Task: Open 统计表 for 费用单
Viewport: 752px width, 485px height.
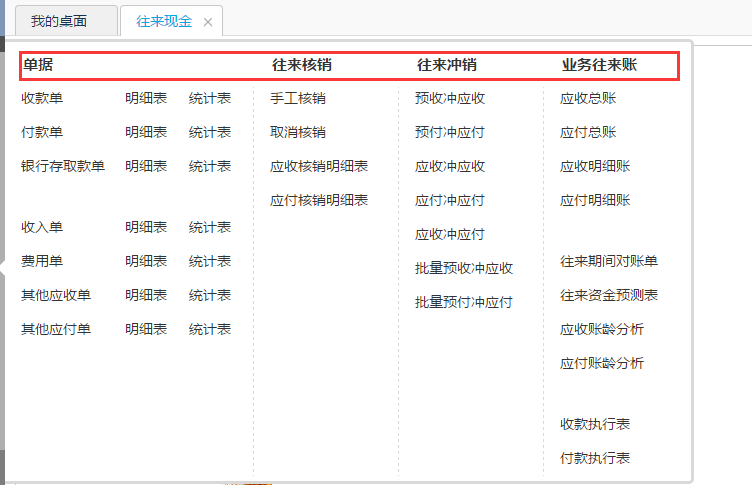Action: (210, 261)
